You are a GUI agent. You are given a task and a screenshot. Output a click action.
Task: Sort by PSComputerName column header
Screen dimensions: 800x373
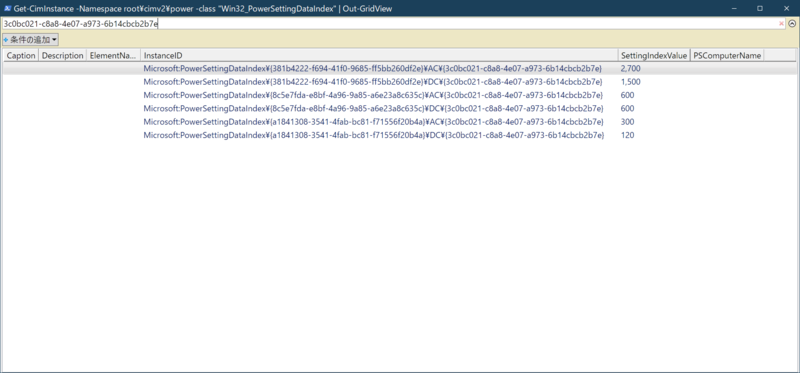pos(727,56)
